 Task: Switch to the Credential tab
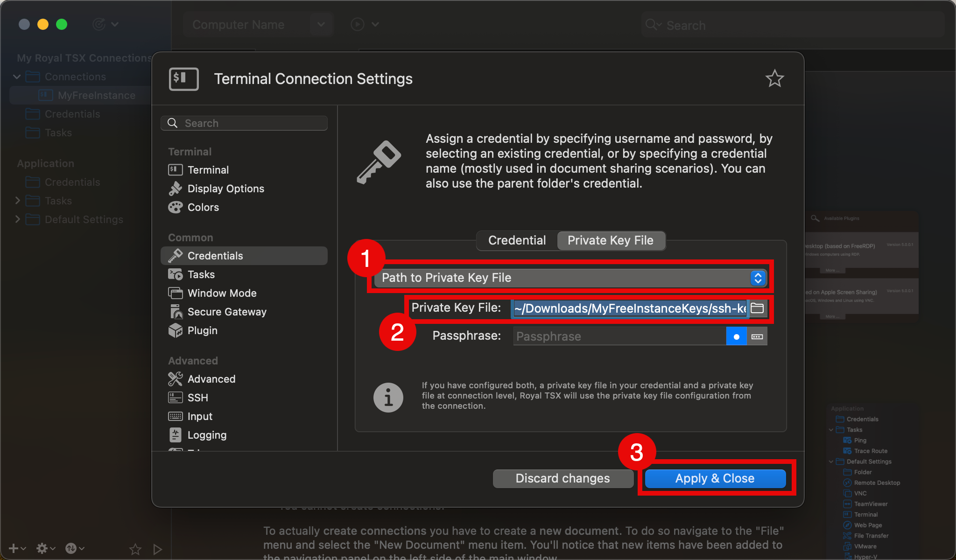pyautogui.click(x=517, y=240)
